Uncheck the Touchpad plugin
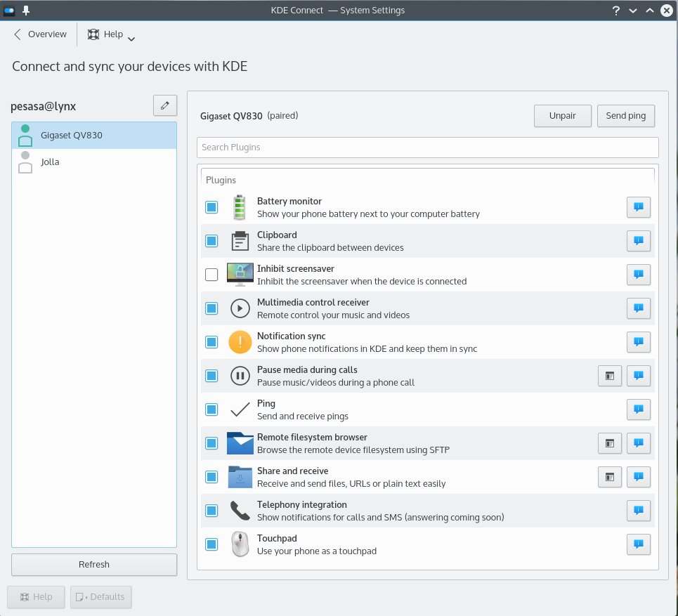This screenshot has width=678, height=616. [x=211, y=544]
